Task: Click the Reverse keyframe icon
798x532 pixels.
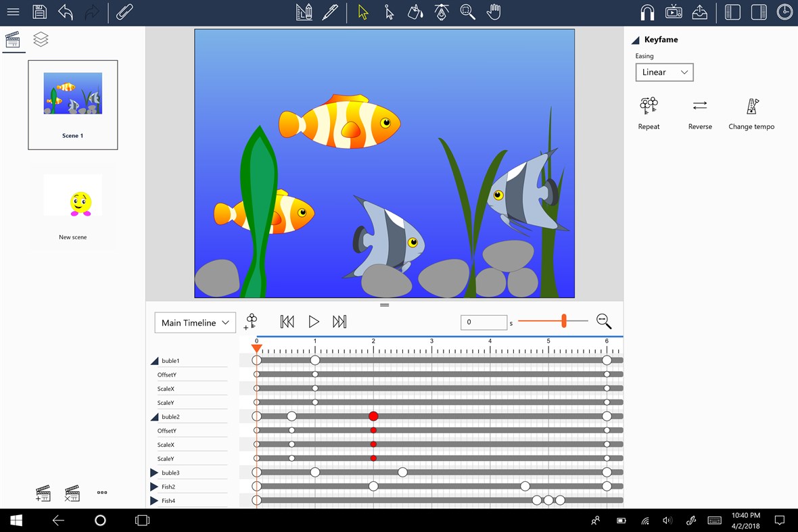Action: pos(700,106)
